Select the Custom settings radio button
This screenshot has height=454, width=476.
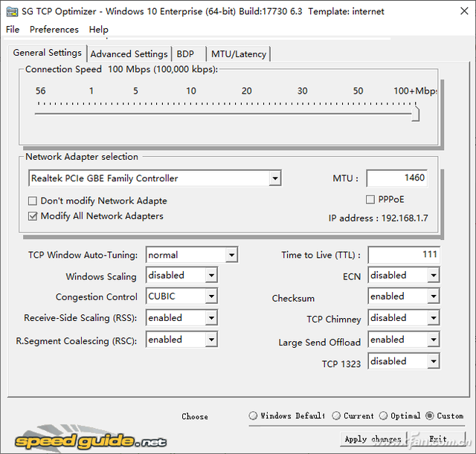430,415
